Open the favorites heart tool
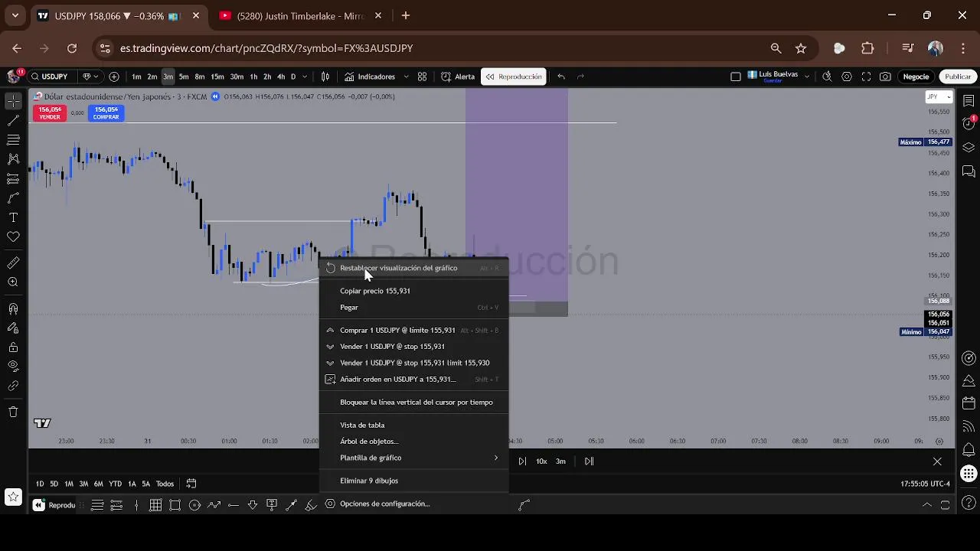This screenshot has width=980, height=551. tap(13, 236)
